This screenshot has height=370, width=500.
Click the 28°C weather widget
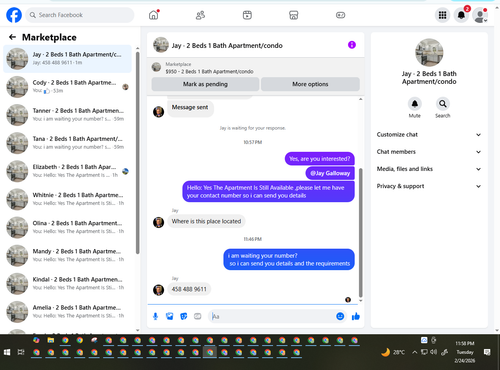393,352
